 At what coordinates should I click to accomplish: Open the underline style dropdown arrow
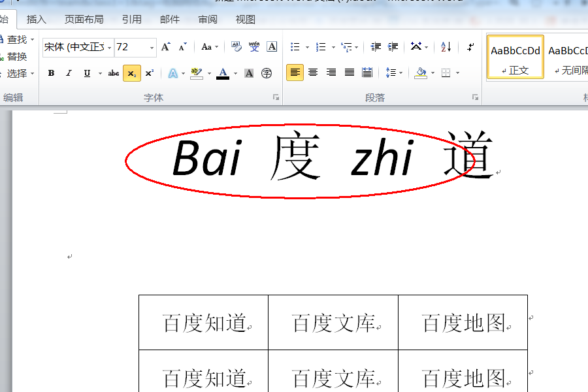[100, 73]
